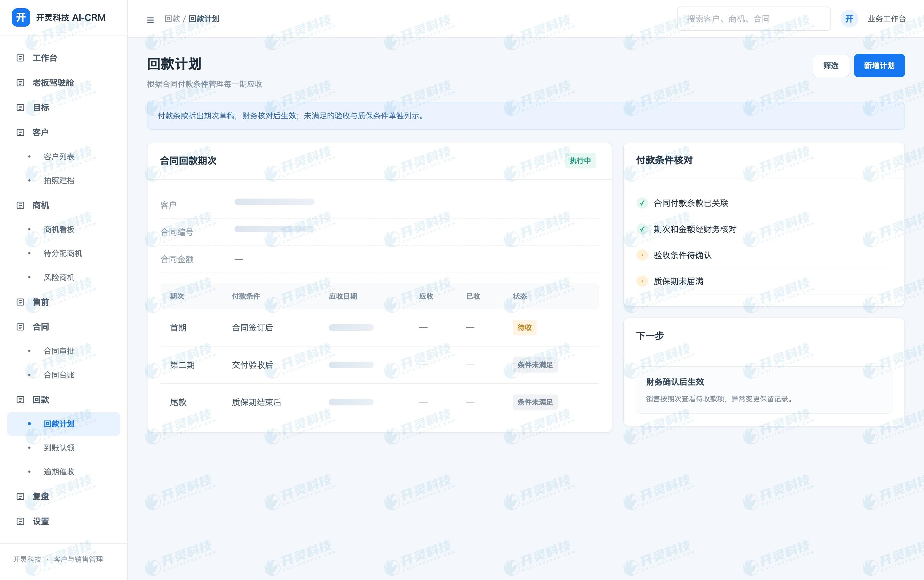The width and height of the screenshot is (924, 580).
Task: Select 回款计划 in the sidebar
Action: tap(64, 423)
